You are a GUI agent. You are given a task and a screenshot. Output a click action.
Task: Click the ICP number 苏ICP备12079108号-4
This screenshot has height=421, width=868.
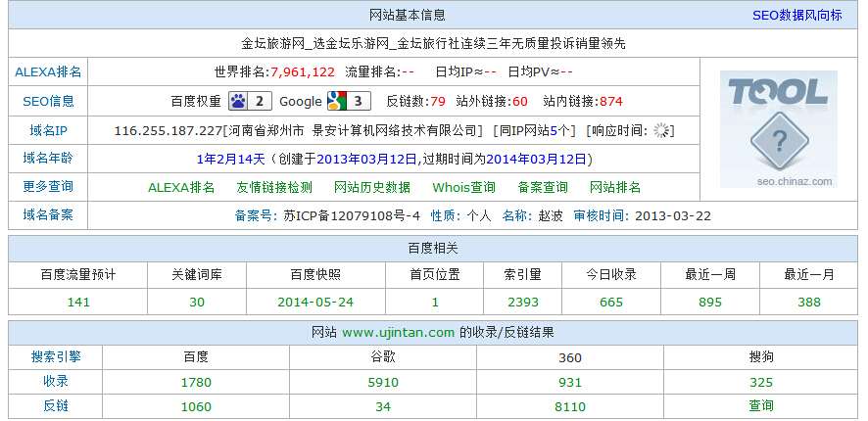click(x=352, y=215)
